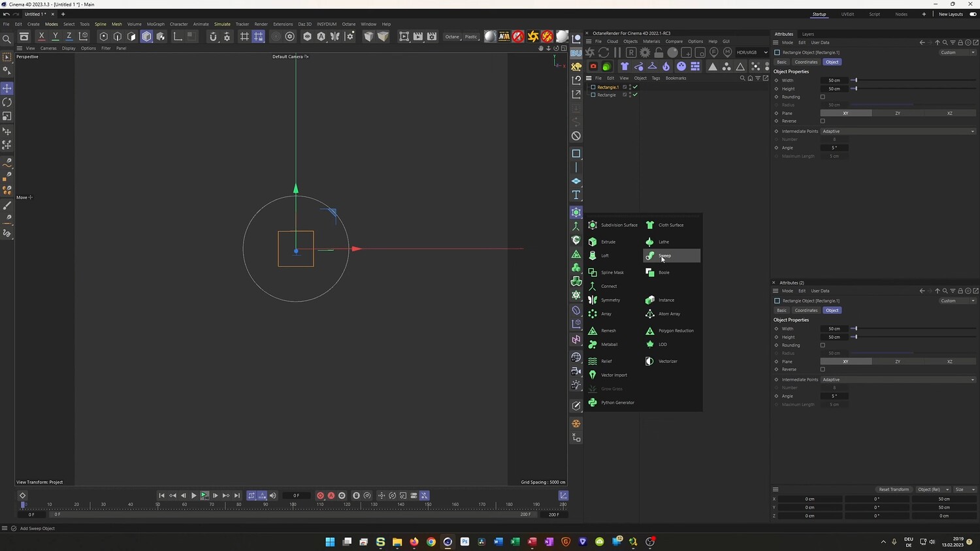The image size is (980, 551).
Task: Click the Atom Array icon
Action: pyautogui.click(x=650, y=314)
